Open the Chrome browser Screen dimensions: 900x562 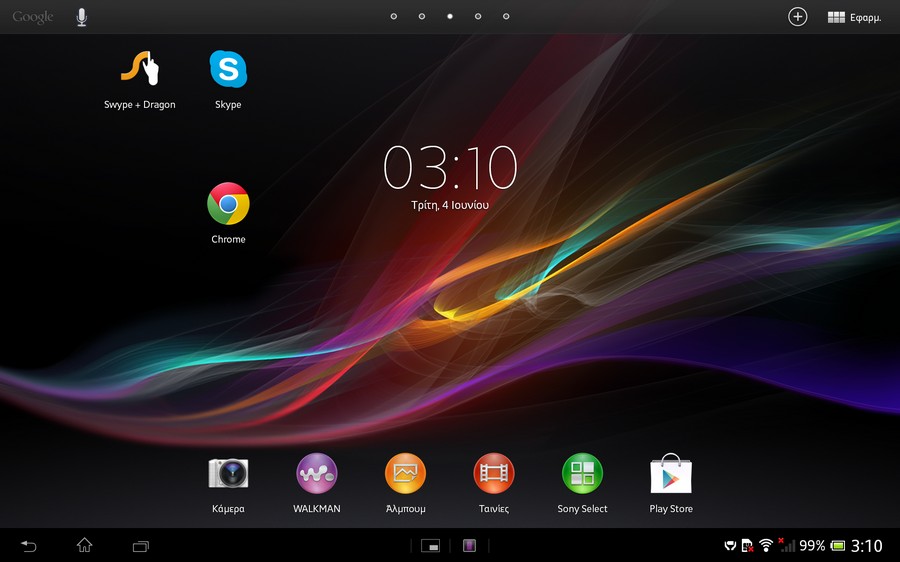point(228,214)
